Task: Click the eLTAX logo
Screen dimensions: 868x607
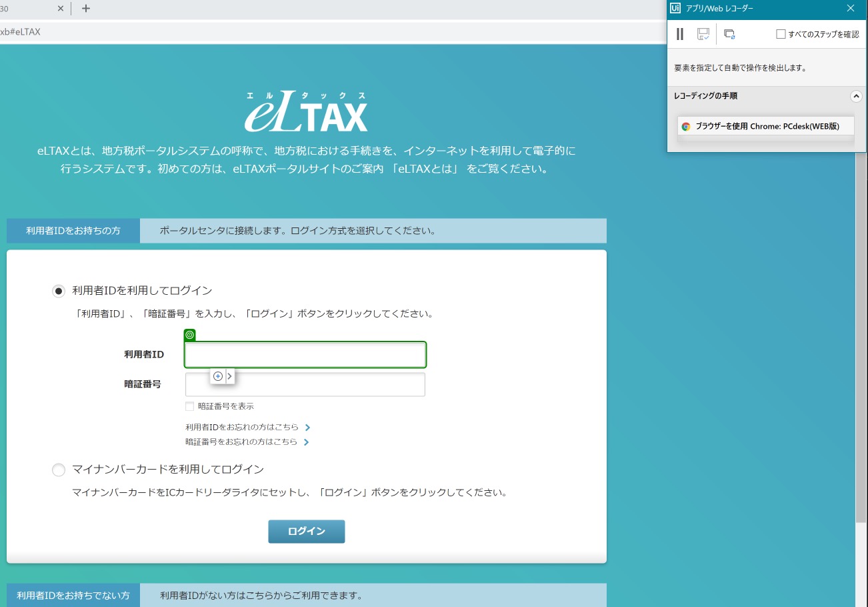Action: point(306,111)
